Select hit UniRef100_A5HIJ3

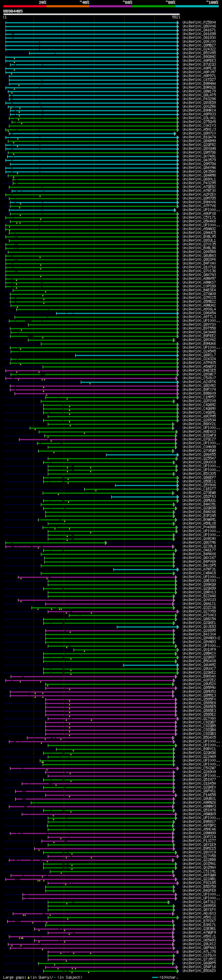click(x=199, y=129)
